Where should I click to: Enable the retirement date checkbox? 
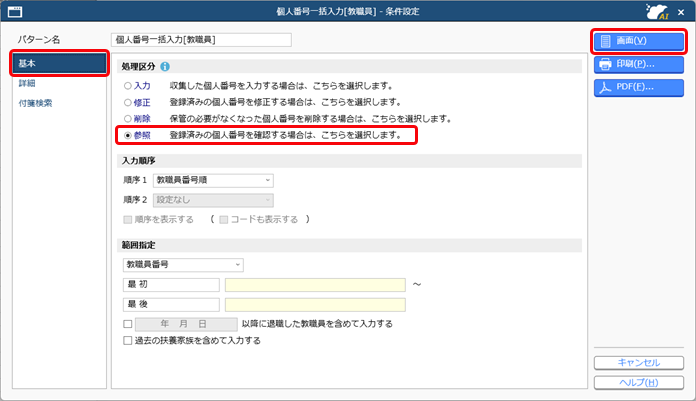128,324
